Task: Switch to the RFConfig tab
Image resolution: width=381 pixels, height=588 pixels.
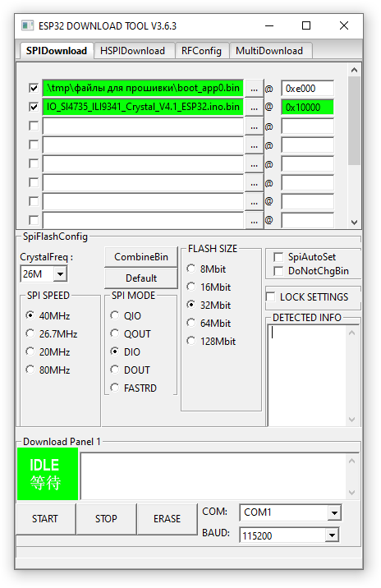Action: pos(201,51)
